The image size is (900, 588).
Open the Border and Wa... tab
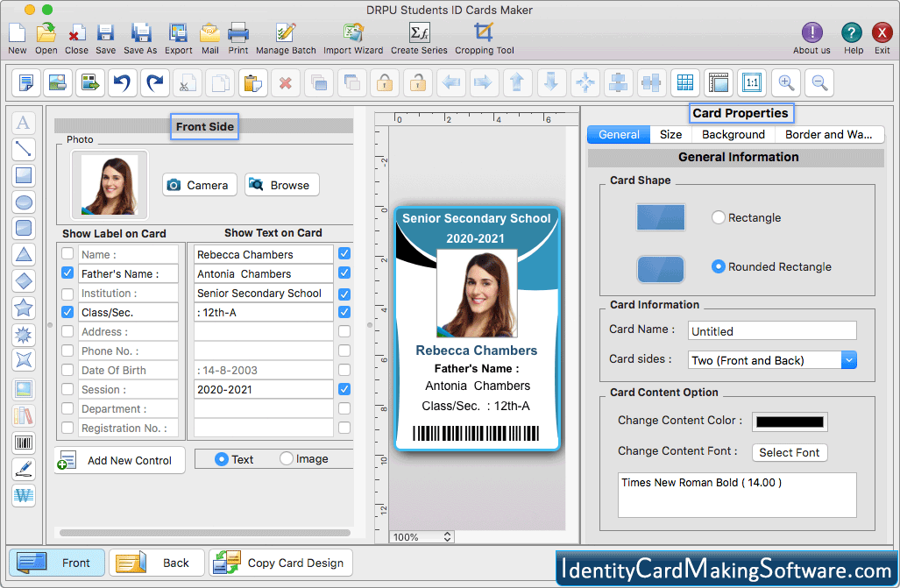[x=829, y=134]
